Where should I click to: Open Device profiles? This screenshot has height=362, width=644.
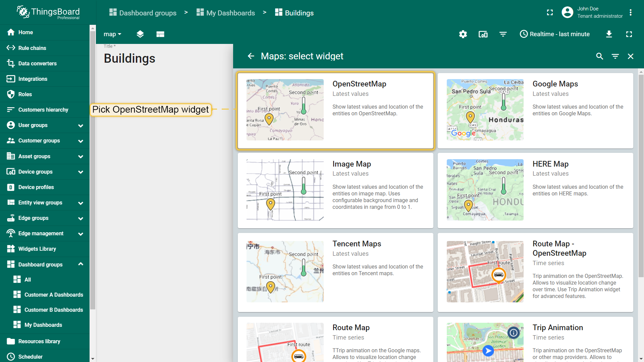point(45,187)
